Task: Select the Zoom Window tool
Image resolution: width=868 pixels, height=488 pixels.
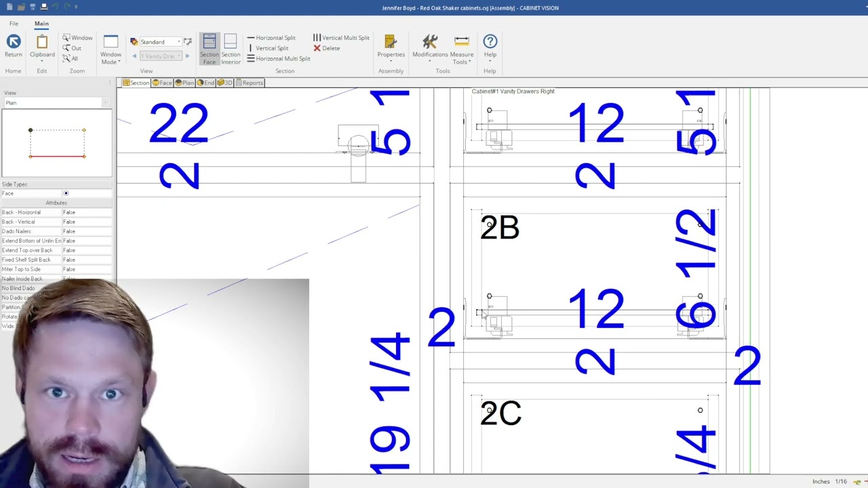Action: [77, 38]
